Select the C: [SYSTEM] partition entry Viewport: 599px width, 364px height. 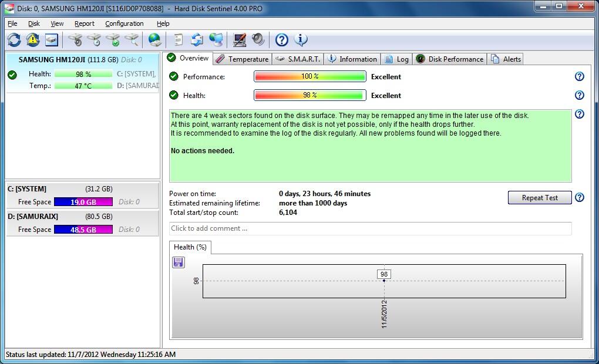click(83, 196)
